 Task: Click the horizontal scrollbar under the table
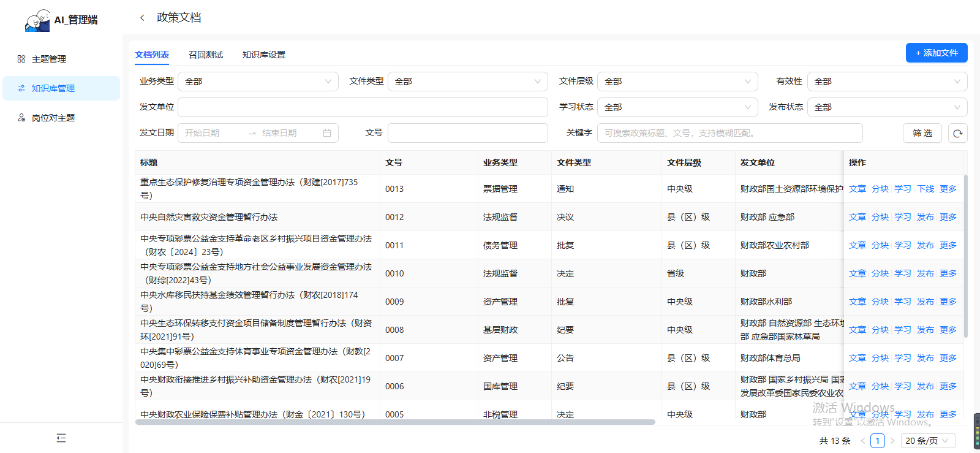(395, 422)
